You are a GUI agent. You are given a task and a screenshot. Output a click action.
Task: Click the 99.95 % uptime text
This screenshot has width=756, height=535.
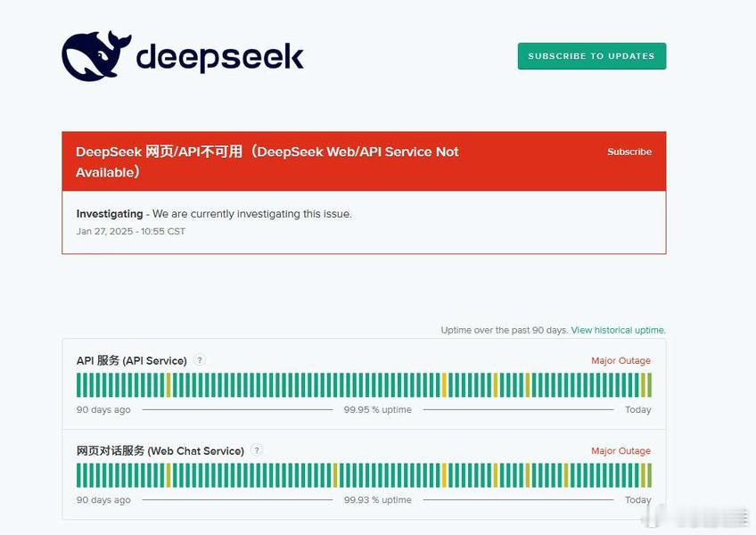tap(377, 409)
